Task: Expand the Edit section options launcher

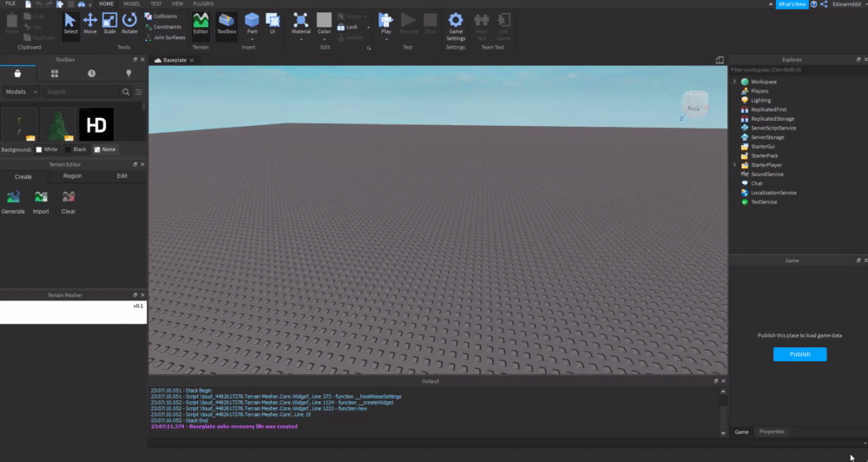Action: [x=369, y=48]
